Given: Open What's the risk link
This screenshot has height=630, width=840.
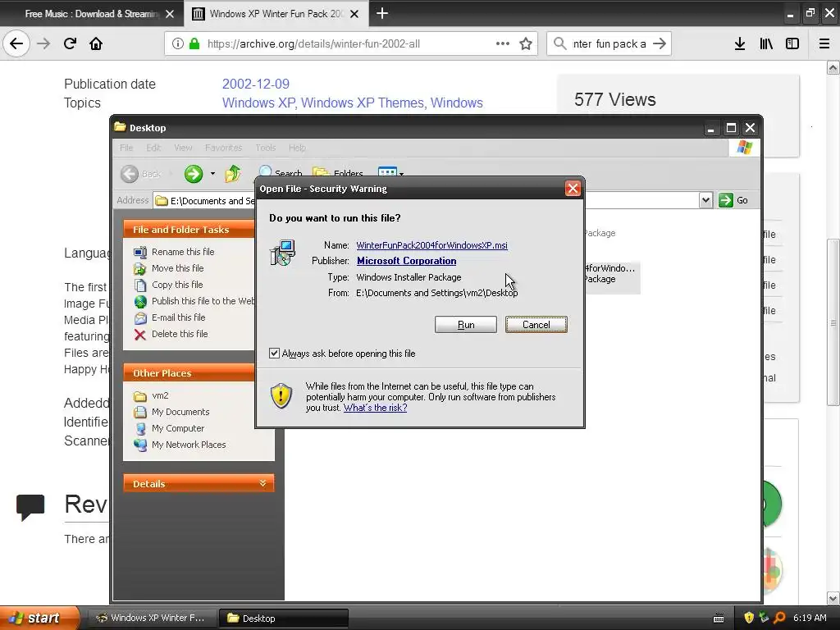Looking at the screenshot, I should click(x=375, y=408).
